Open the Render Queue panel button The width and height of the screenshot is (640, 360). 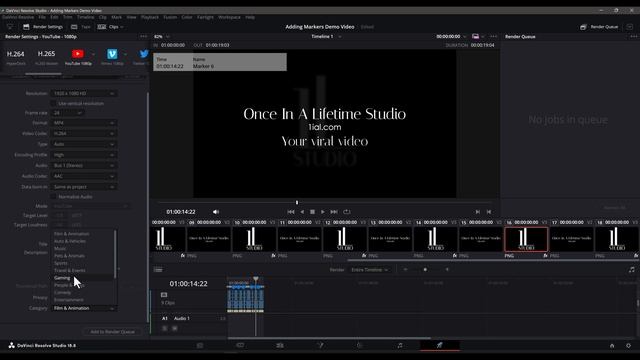coord(600,27)
